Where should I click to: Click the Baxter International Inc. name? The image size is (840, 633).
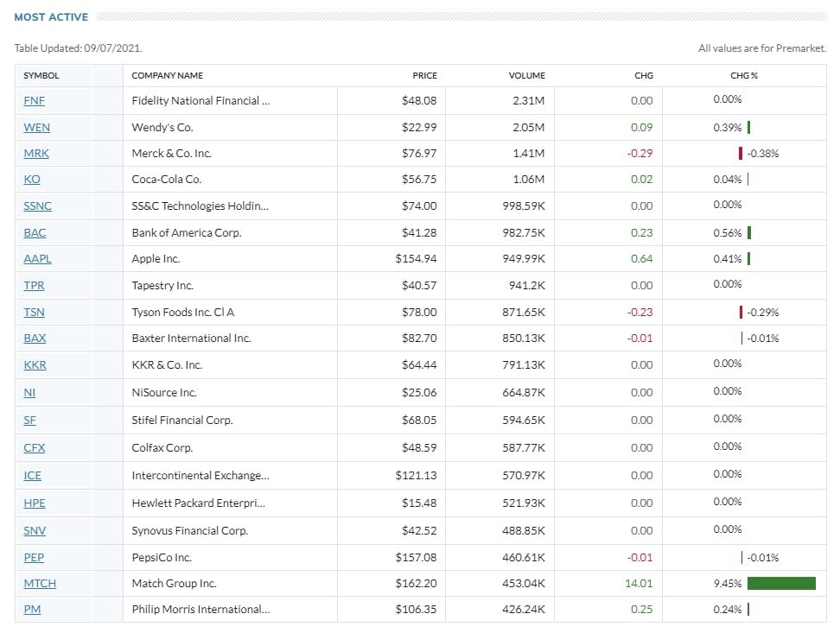tap(191, 339)
